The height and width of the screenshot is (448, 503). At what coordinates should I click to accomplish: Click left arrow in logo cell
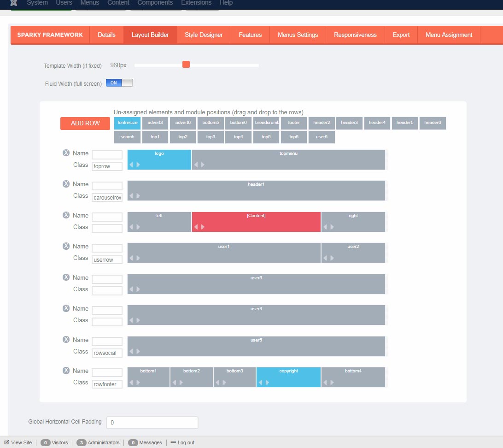click(x=131, y=165)
